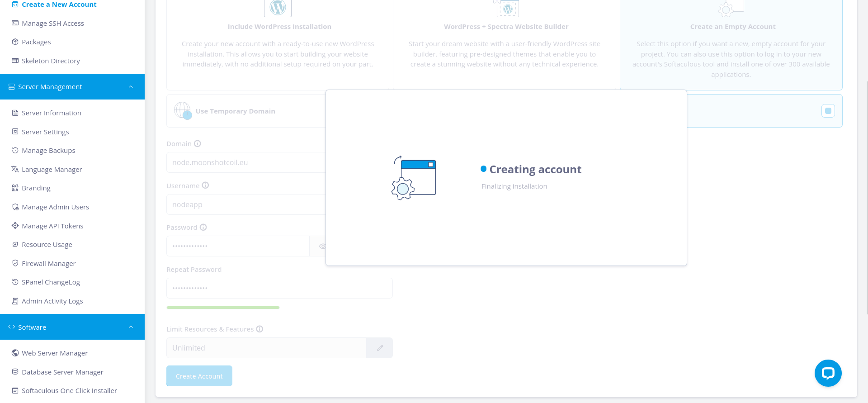Viewport: 868px width, 403px height.
Task: Open Softaculous One Click Installer
Action: pyautogui.click(x=69, y=390)
